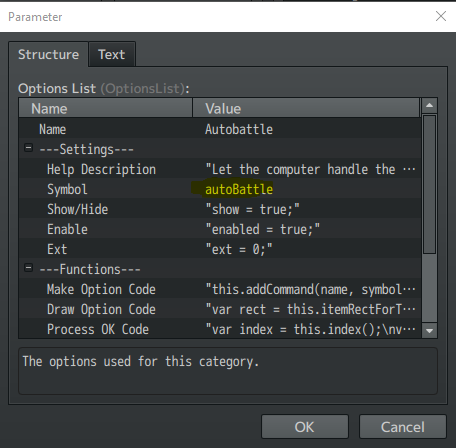Select the Symbol row
Viewport: 456px width, 448px height.
(220, 189)
